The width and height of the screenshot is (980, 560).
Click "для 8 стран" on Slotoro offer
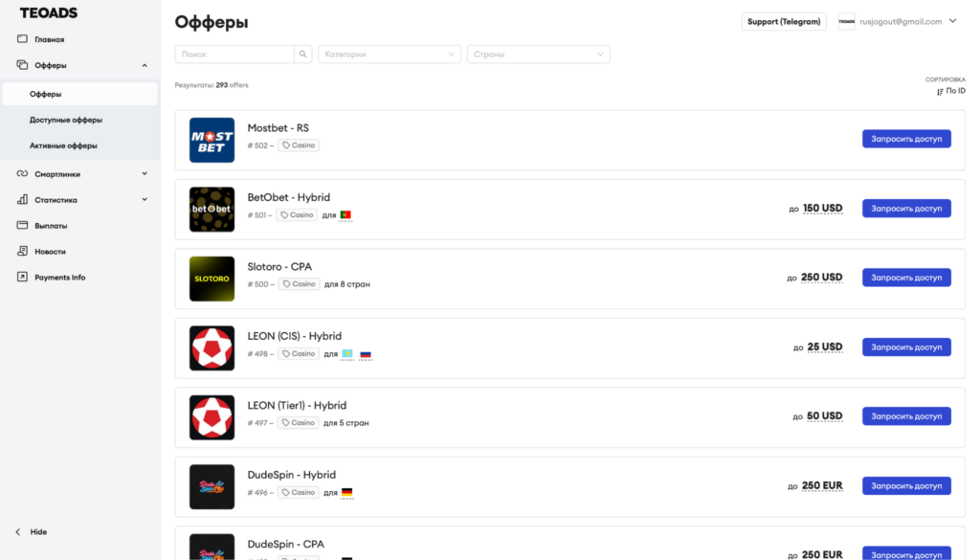(x=346, y=283)
